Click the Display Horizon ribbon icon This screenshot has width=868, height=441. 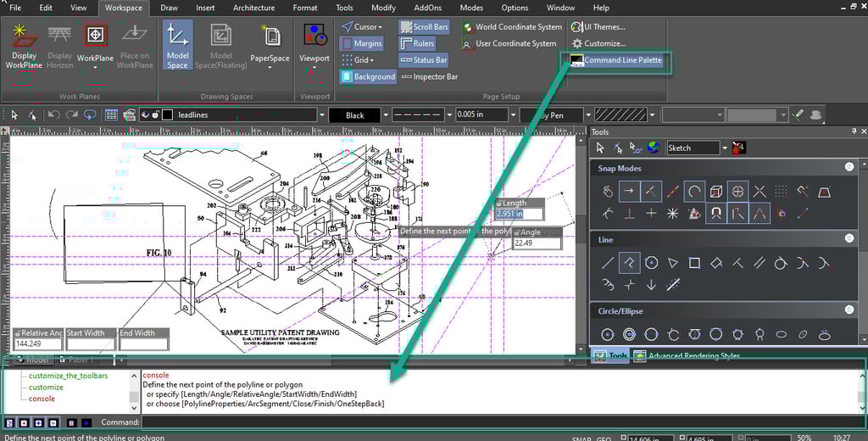pos(60,47)
